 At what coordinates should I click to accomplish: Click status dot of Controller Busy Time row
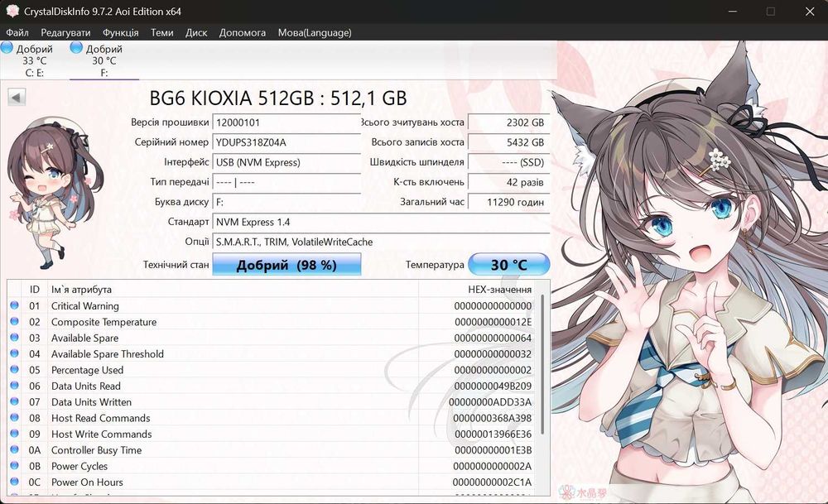tap(14, 449)
